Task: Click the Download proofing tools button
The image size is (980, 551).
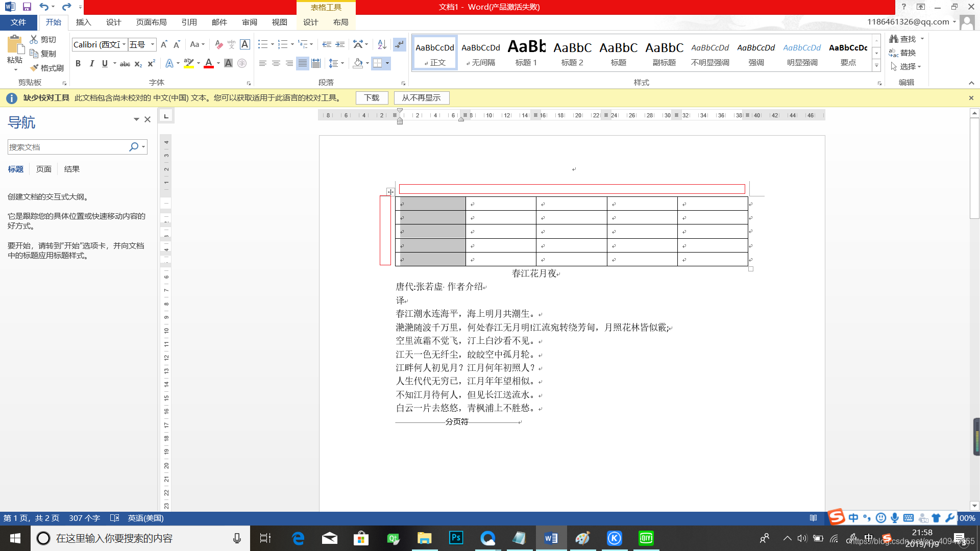Action: [x=372, y=98]
